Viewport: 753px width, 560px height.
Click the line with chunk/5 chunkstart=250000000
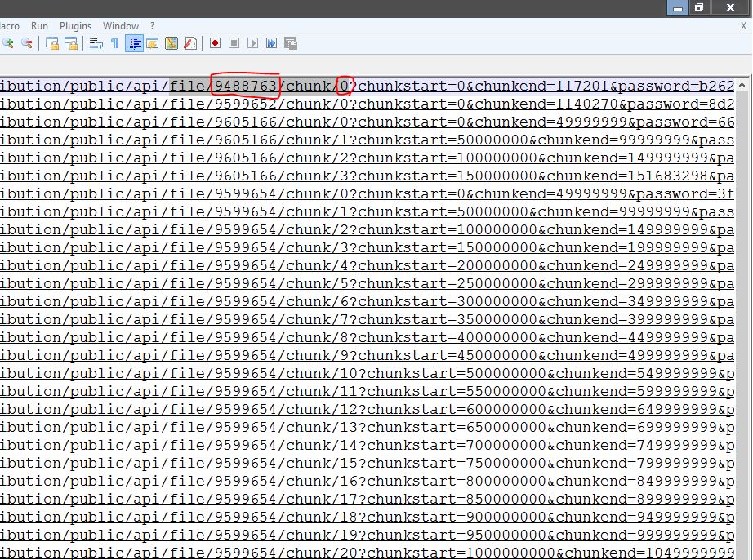click(368, 283)
